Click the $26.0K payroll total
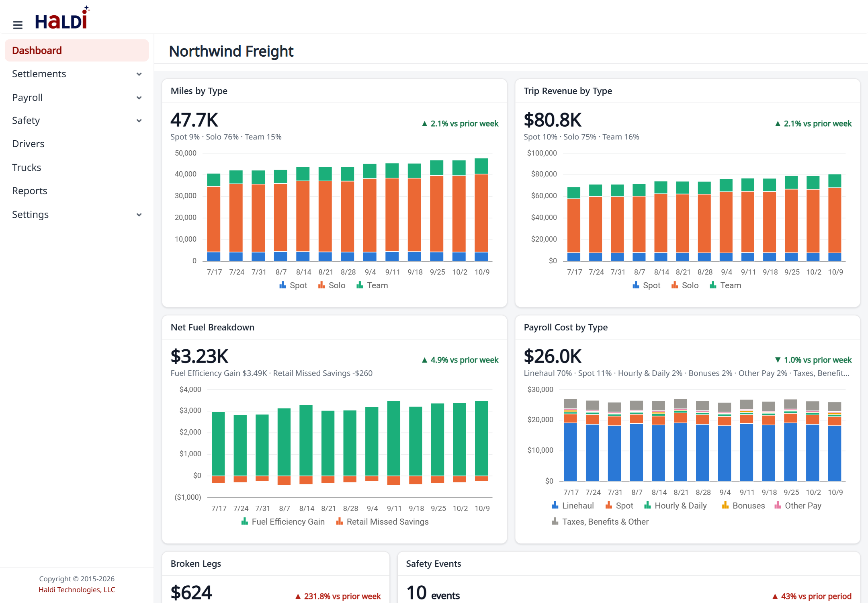Screen dimensions: 868x603 553,356
